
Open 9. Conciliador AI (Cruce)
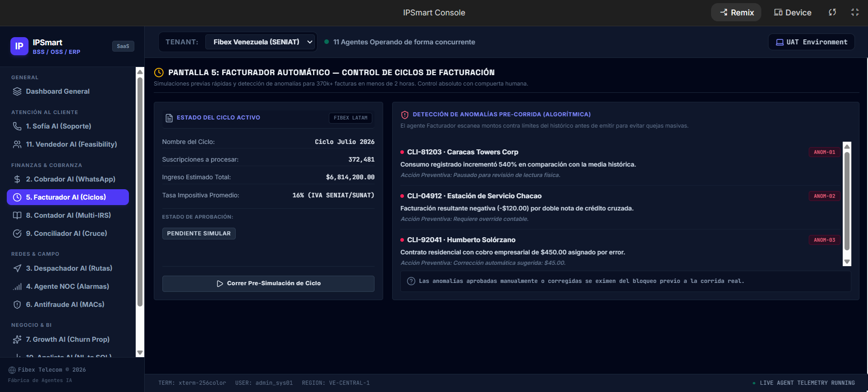point(68,234)
